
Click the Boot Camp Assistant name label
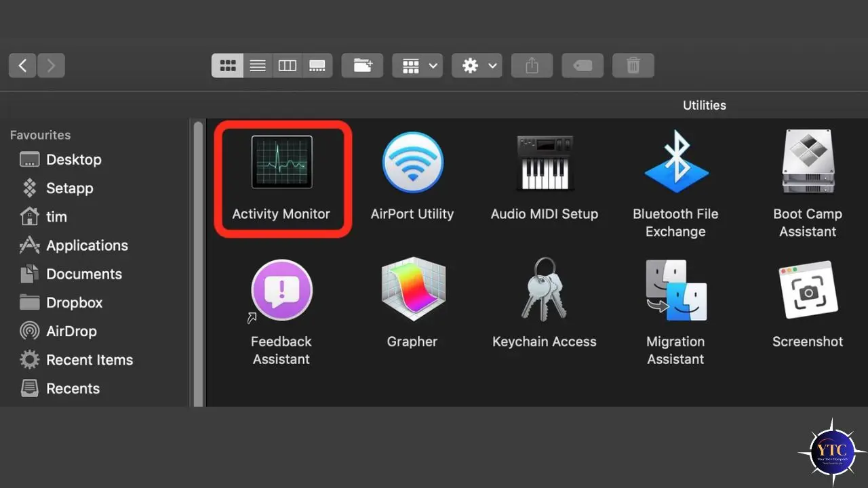tap(808, 223)
